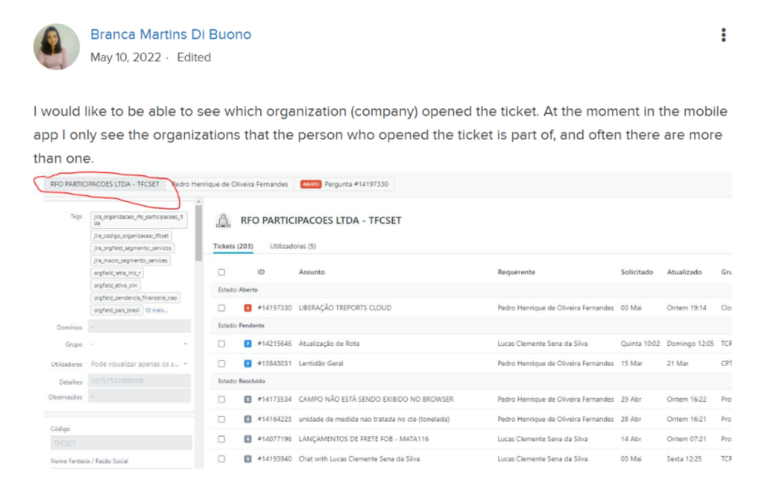Open Branca Martins Di Buono's profile picture
Image resolution: width=773 pixels, height=486 pixels.
click(x=56, y=47)
